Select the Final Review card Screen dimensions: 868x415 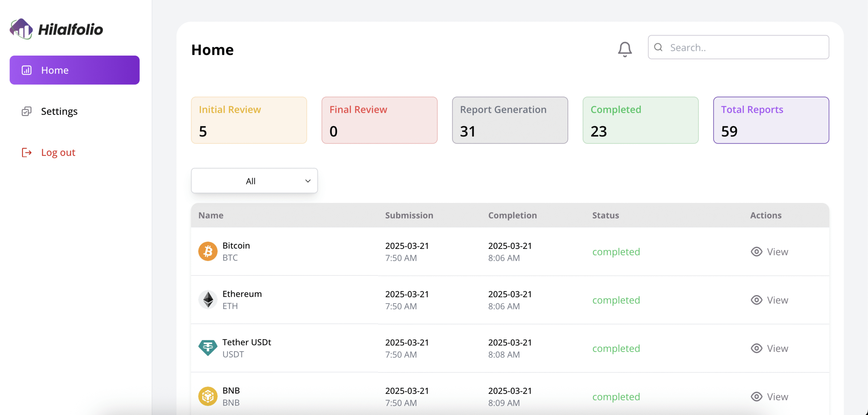click(x=379, y=120)
